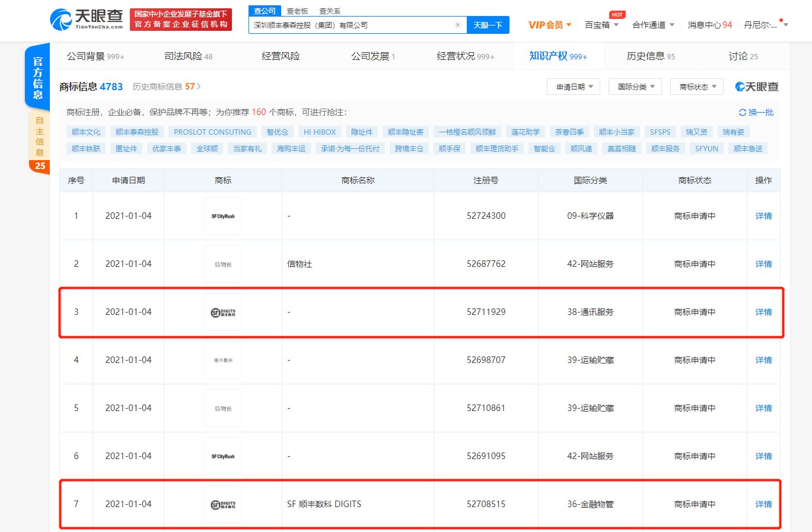Open the 商标状态 filter dropdown

[697, 87]
